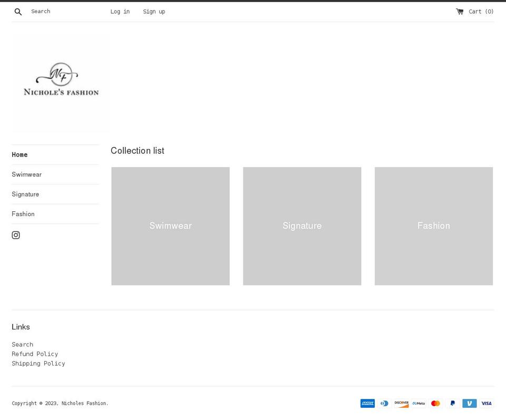Click the Meta Pay payment icon
The height and width of the screenshot is (420, 506).
[x=418, y=403]
